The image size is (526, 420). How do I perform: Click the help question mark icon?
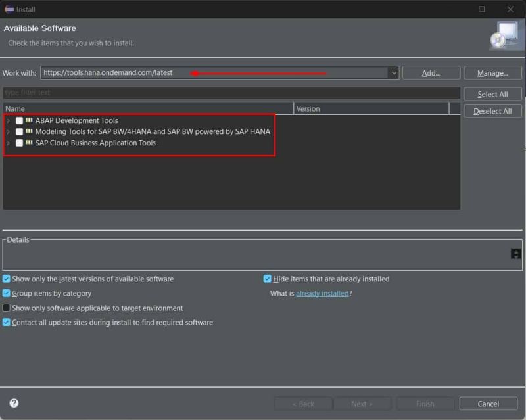click(x=14, y=404)
